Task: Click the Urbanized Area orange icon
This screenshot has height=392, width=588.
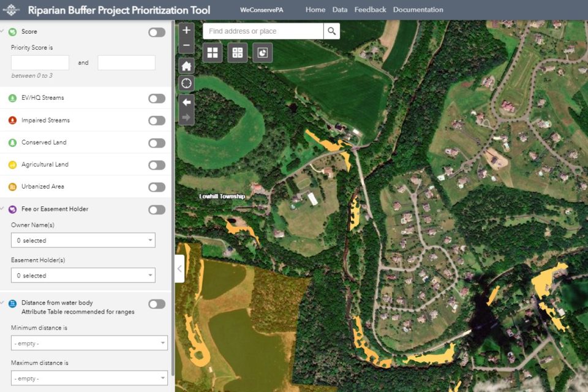Action: pos(12,187)
